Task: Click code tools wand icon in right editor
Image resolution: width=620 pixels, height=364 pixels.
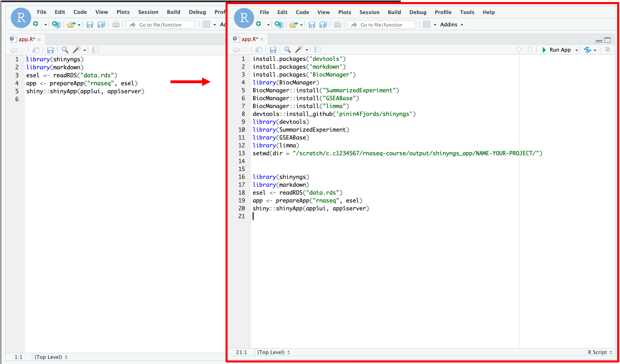Action: click(299, 50)
